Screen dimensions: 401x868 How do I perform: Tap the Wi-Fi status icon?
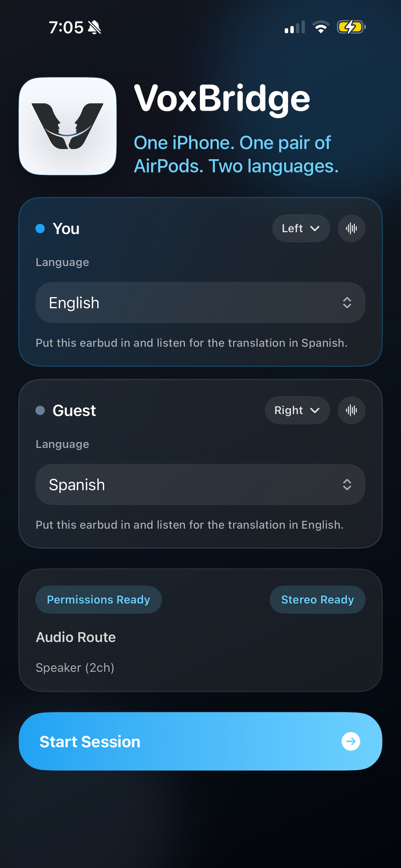[321, 27]
